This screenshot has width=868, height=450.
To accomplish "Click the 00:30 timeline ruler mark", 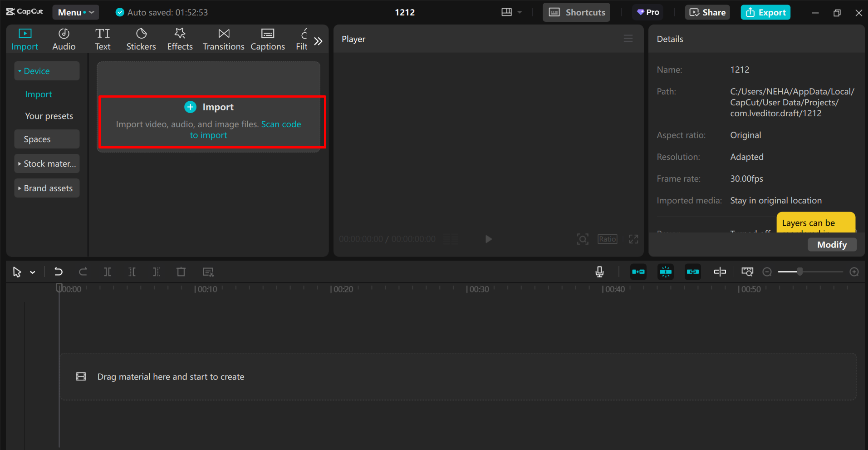I will [478, 289].
